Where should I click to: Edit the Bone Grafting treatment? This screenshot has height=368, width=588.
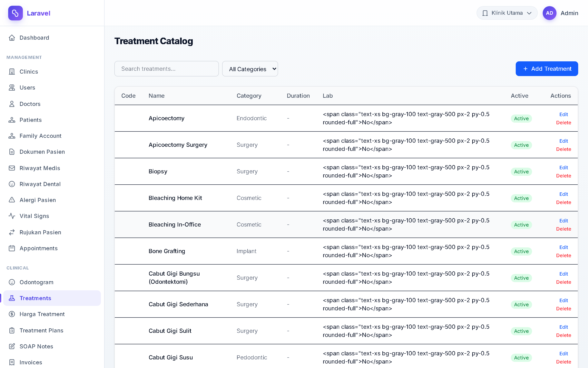563,247
